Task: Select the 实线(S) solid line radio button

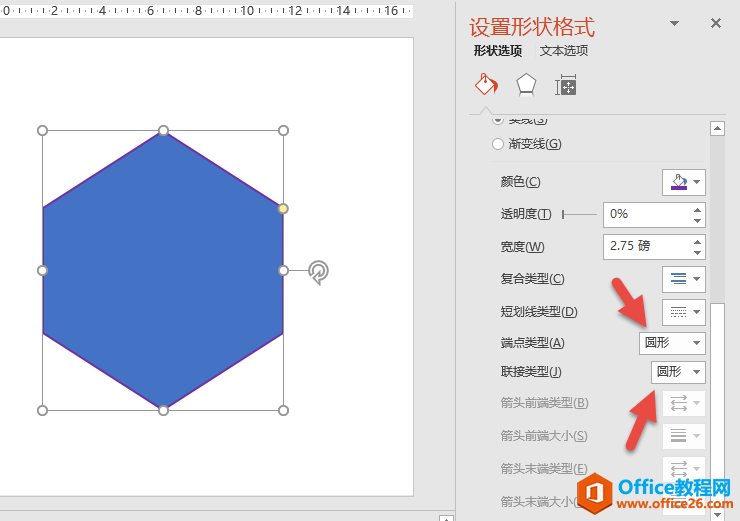Action: point(498,119)
